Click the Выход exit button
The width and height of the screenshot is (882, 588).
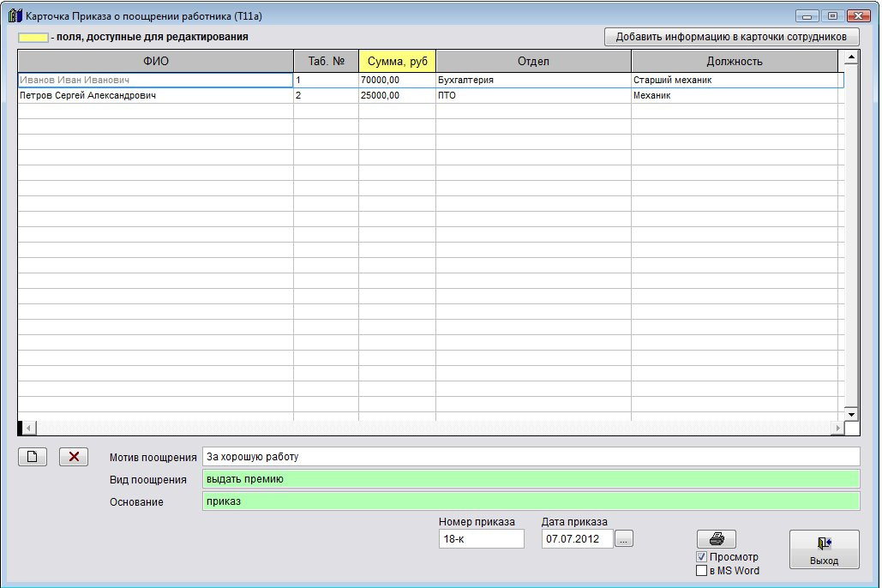tap(823, 549)
